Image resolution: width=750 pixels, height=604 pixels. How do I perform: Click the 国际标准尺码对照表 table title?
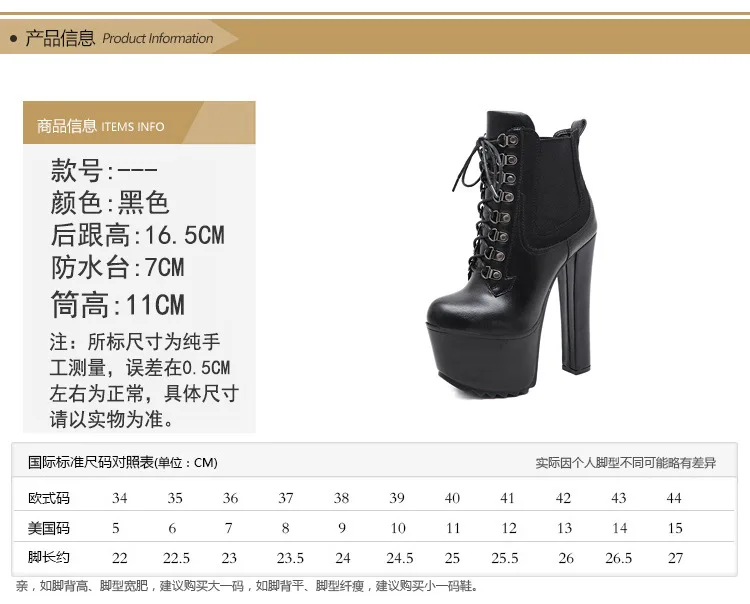click(122, 462)
